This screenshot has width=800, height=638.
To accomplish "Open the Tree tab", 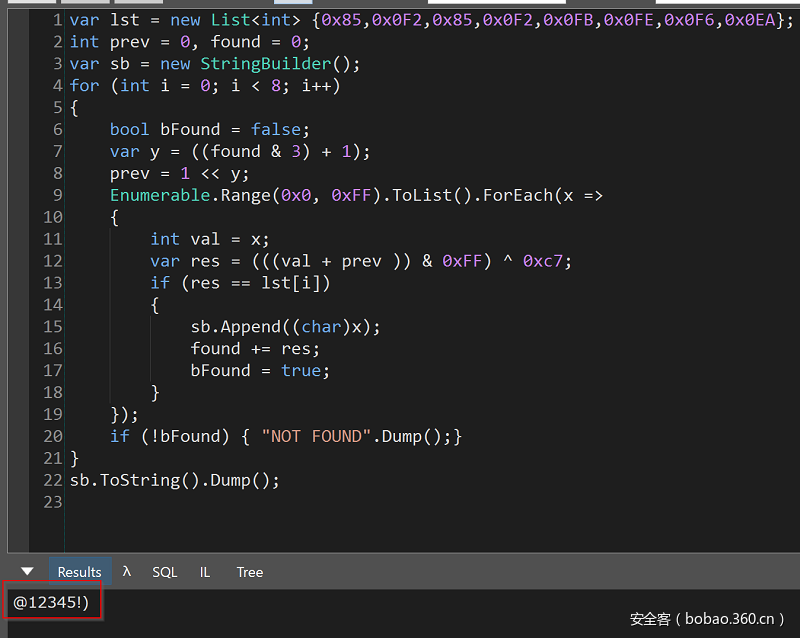I will click(x=249, y=572).
